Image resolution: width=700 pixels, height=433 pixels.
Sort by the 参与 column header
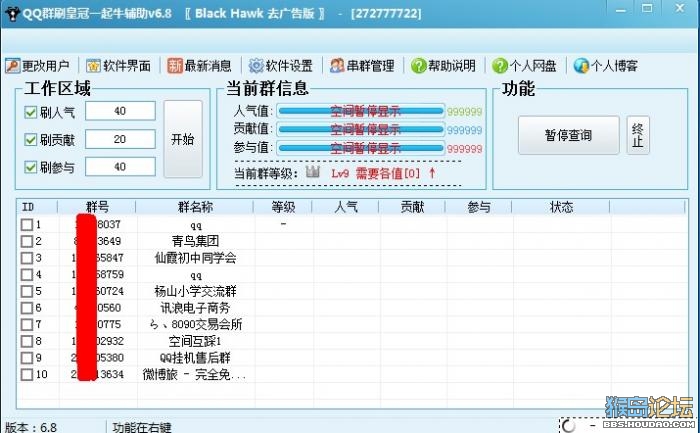point(479,207)
